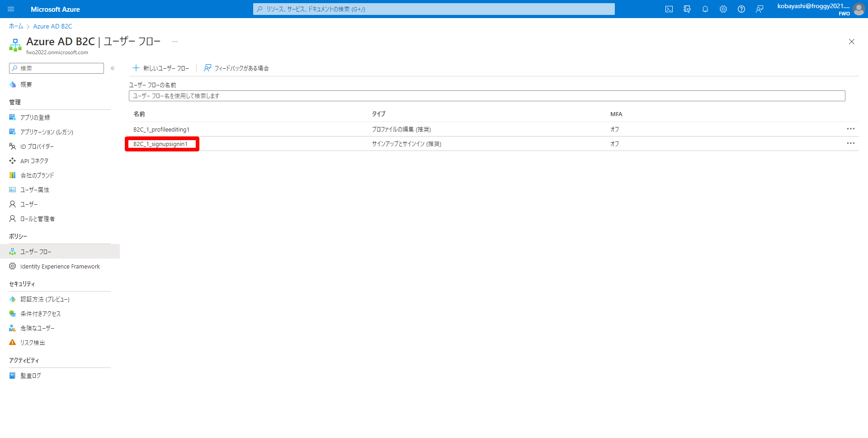Viewport: 868px width, 438px height.
Task: Open the account avatar menu
Action: [x=859, y=9]
